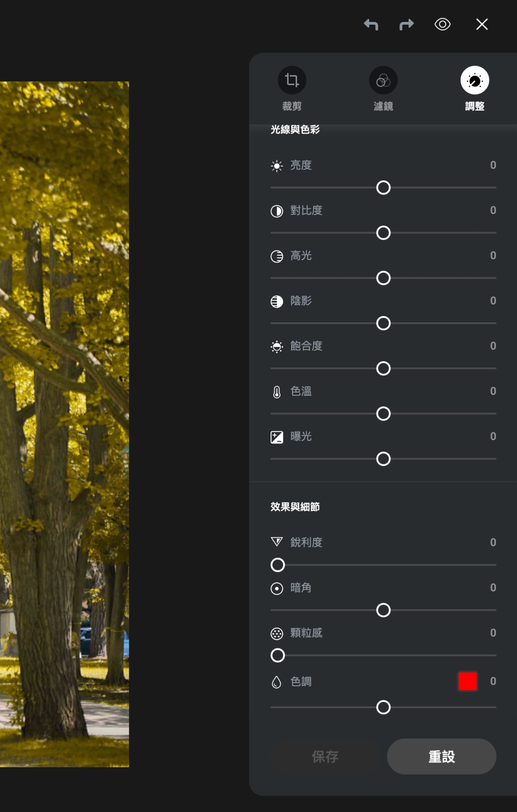
Task: Click the 銳利度 sharpness triangle icon
Action: click(x=277, y=542)
